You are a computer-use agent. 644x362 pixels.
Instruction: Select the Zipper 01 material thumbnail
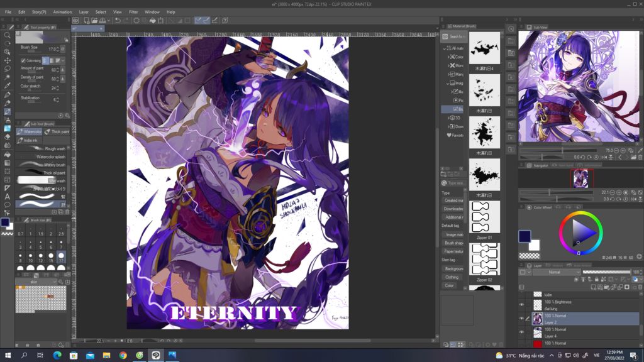click(x=485, y=217)
